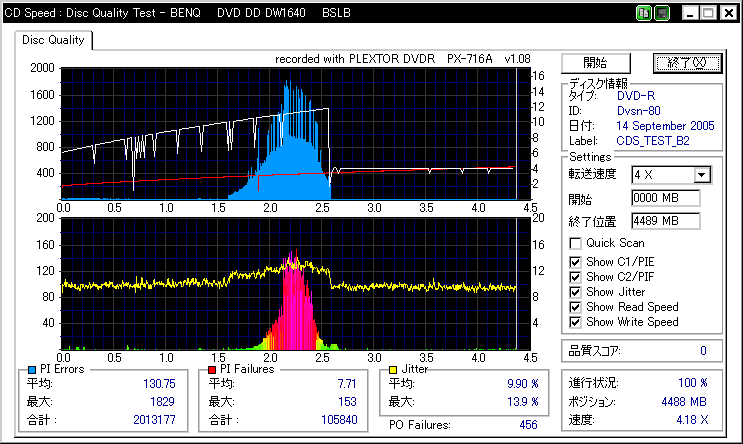Click the 終了位置 4489 MB input field
743x444 pixels.
pos(665,220)
